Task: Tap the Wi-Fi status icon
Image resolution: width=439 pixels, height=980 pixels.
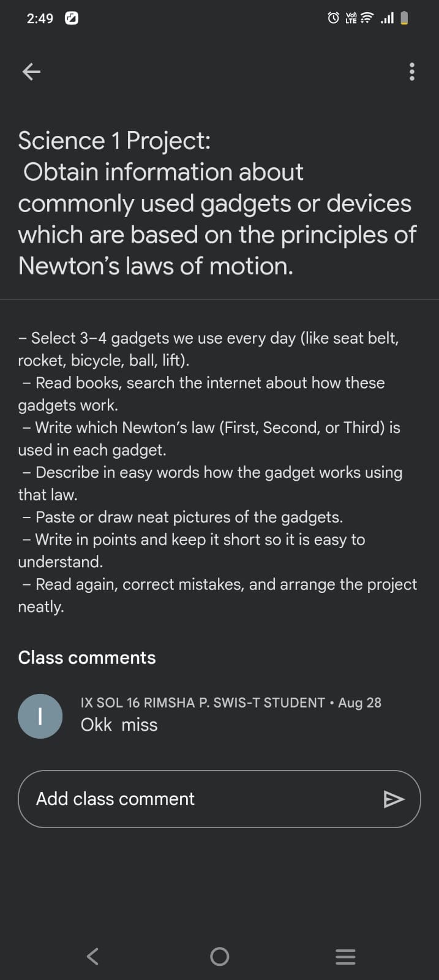Action: [366, 18]
